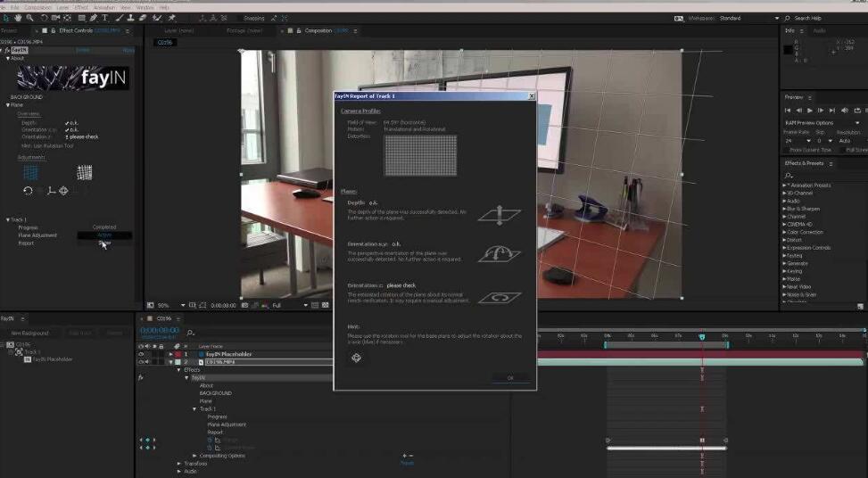This screenshot has width=868, height=478.
Task: Click fayIN axis adjustment icon
Action: (x=51, y=191)
